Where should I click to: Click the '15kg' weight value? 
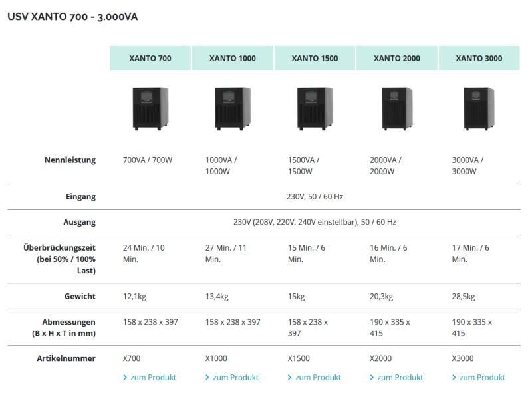point(296,296)
